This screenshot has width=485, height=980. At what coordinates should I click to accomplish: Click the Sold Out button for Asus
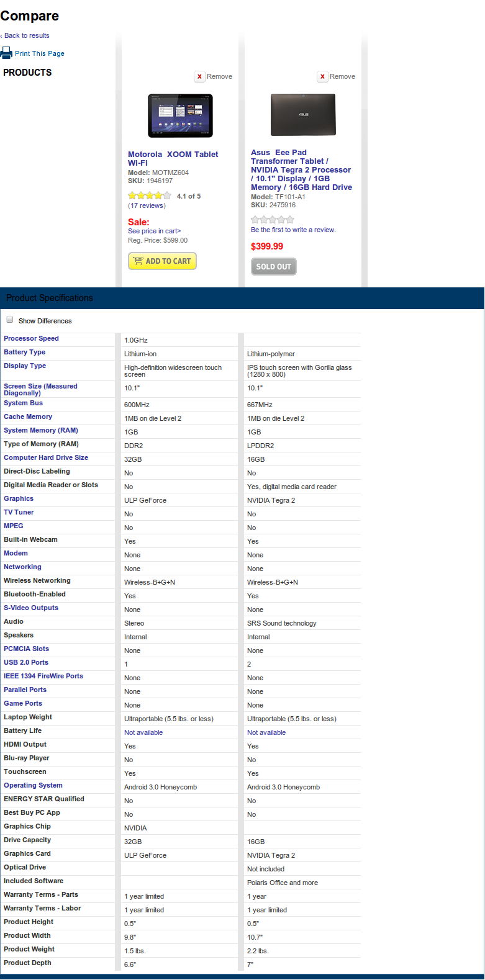click(273, 267)
